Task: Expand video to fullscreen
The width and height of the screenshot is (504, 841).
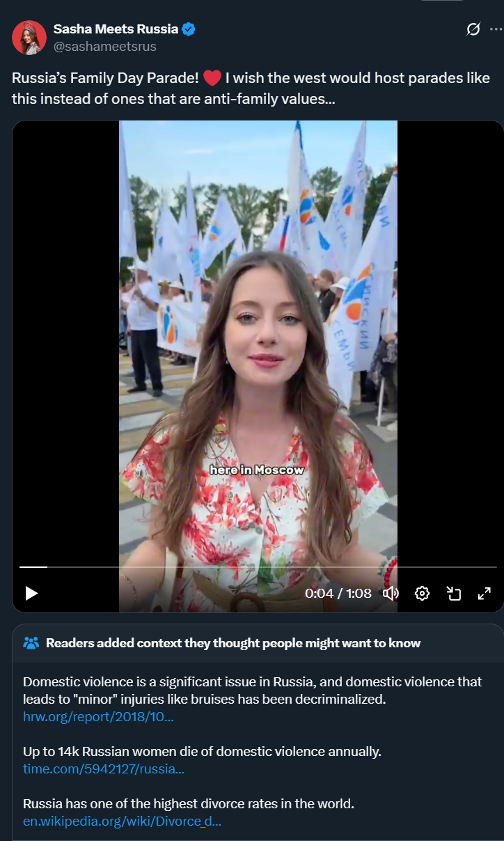Action: tap(485, 593)
